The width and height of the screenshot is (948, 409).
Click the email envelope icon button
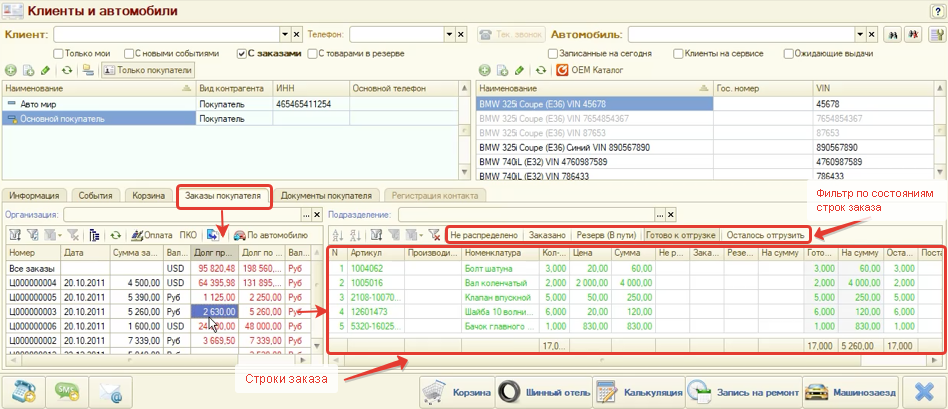(110, 393)
